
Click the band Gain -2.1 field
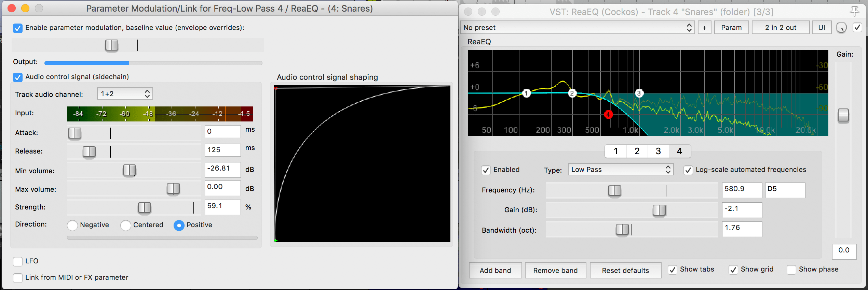pos(742,210)
